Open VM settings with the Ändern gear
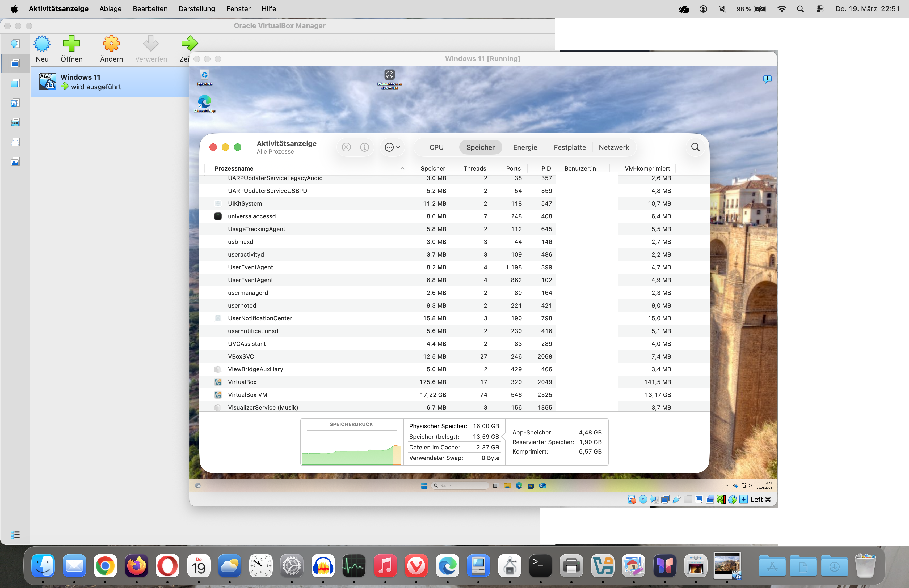This screenshot has height=588, width=909. pos(111,49)
